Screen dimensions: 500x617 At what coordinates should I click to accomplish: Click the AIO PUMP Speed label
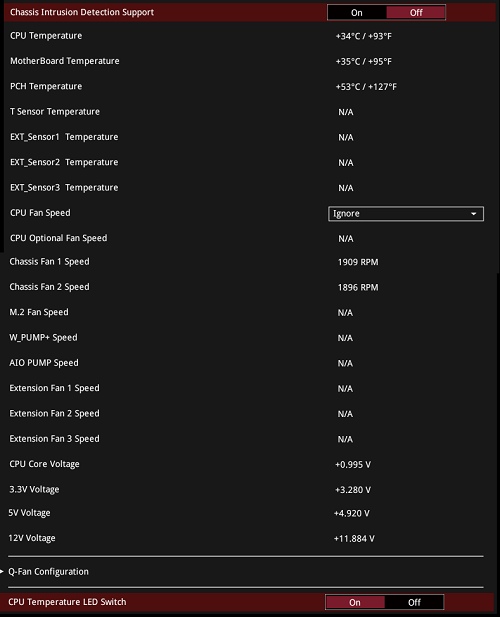[x=44, y=363]
